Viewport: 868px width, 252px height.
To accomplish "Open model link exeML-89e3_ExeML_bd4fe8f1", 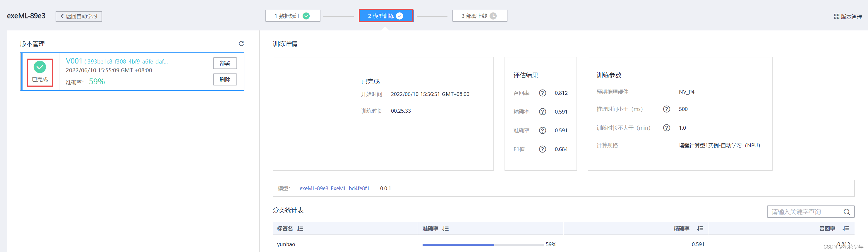I will 334,188.
